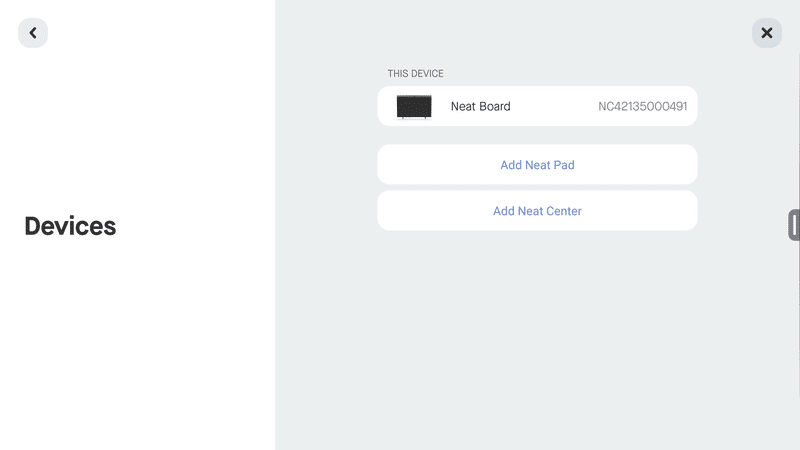Viewport: 800px width, 450px height.
Task: Open the side handle on the right edge
Action: (794, 224)
